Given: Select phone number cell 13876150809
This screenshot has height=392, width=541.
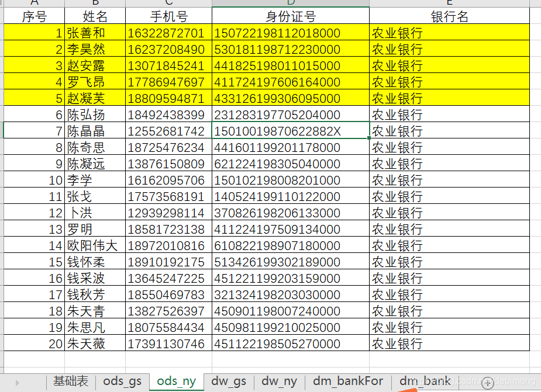Looking at the screenshot, I should coord(168,164).
